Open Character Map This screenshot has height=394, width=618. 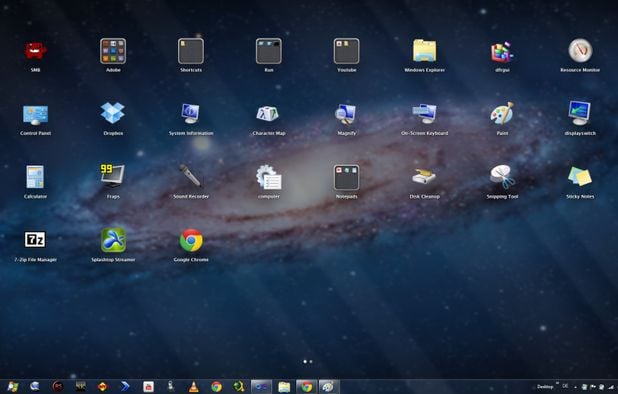click(x=268, y=114)
